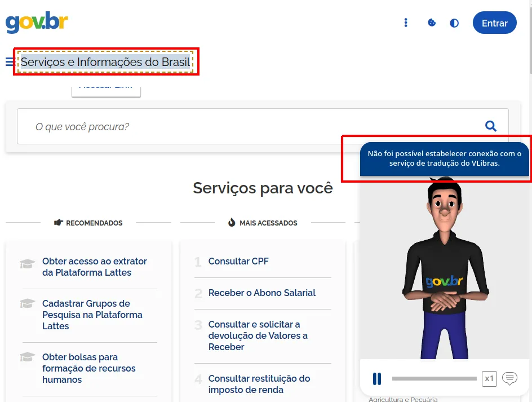Click the 'Serviços para você' heading
The image size is (532, 402).
(263, 188)
